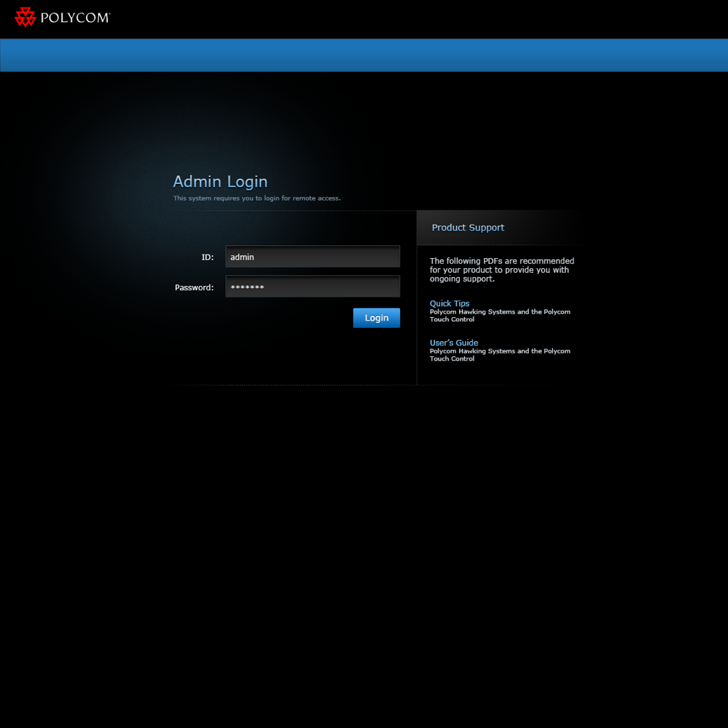Open the Quick Tips PDF link
The width and height of the screenshot is (728, 728).
coord(449,303)
